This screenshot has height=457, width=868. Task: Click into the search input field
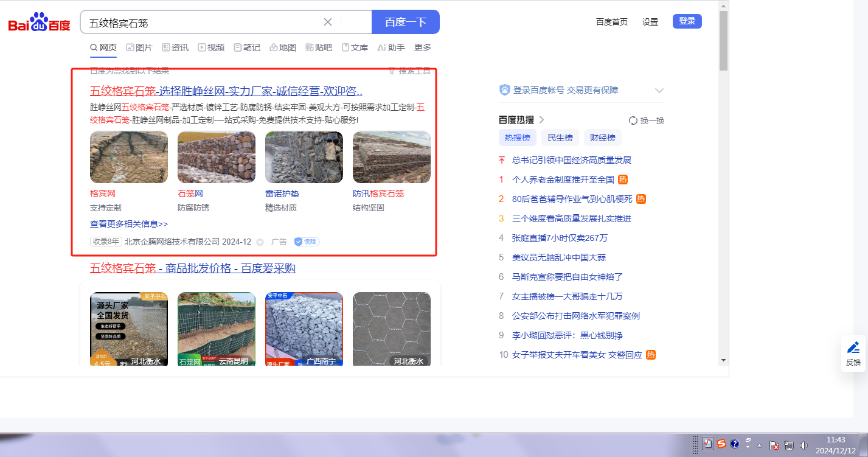click(x=201, y=23)
